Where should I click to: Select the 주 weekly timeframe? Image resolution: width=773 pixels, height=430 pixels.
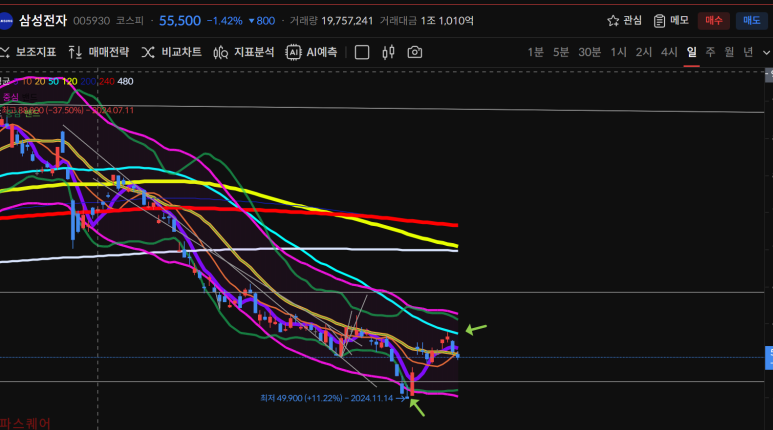710,52
